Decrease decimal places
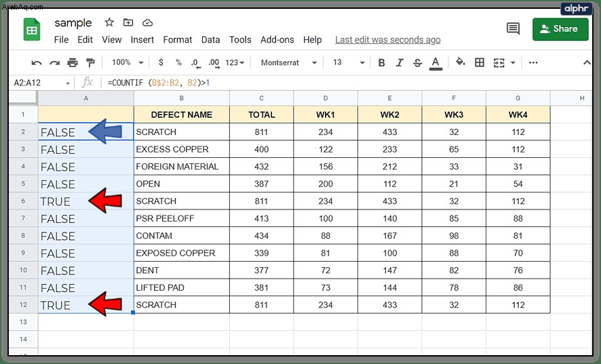 coord(196,63)
